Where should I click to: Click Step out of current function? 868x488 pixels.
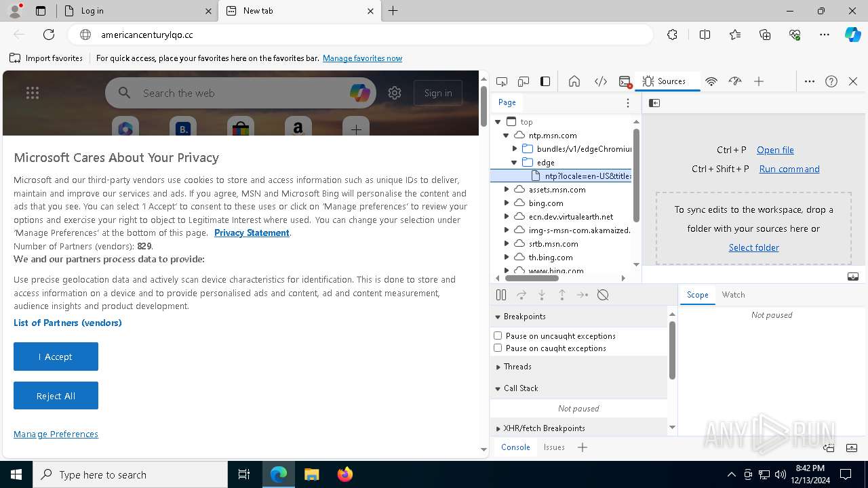[x=562, y=295]
